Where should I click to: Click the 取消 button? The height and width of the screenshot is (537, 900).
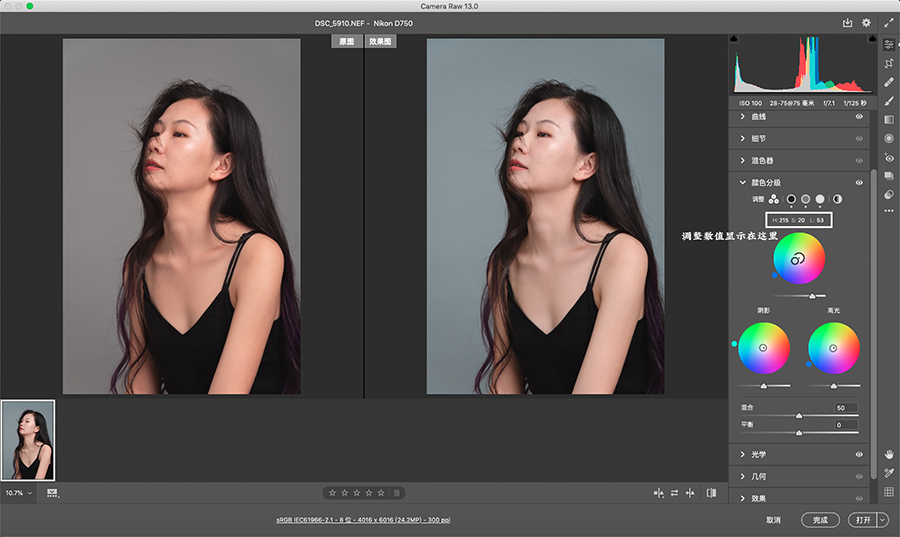pyautogui.click(x=773, y=520)
